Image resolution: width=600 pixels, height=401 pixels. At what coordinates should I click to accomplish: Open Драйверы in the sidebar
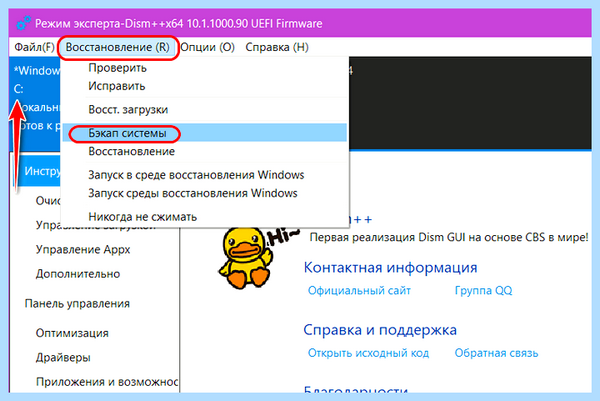(63, 357)
